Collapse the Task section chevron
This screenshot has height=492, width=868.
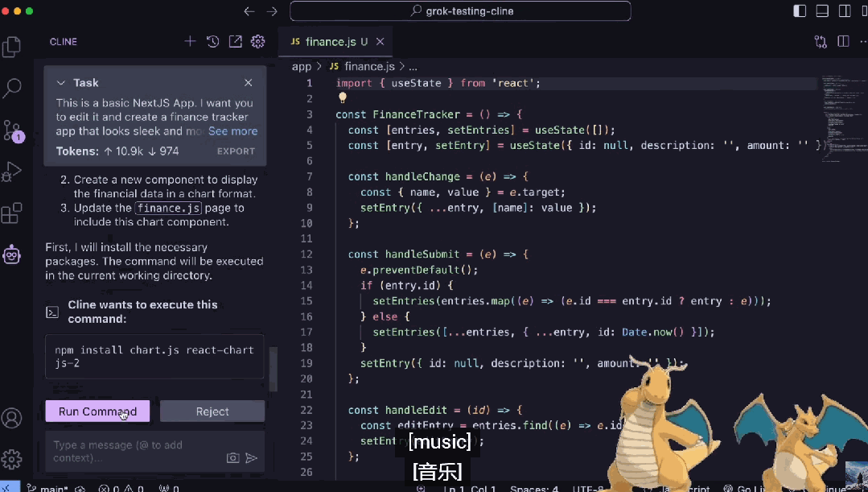61,83
